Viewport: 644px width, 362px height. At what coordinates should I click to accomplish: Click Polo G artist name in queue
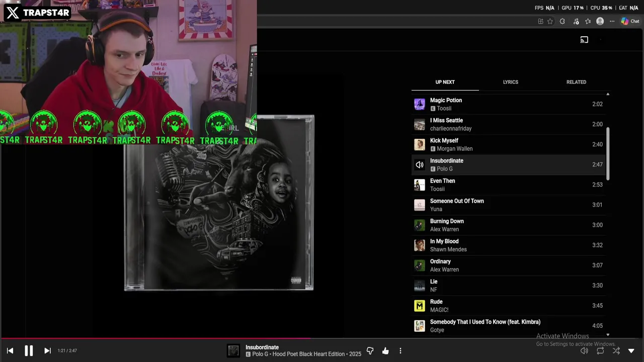(x=445, y=169)
